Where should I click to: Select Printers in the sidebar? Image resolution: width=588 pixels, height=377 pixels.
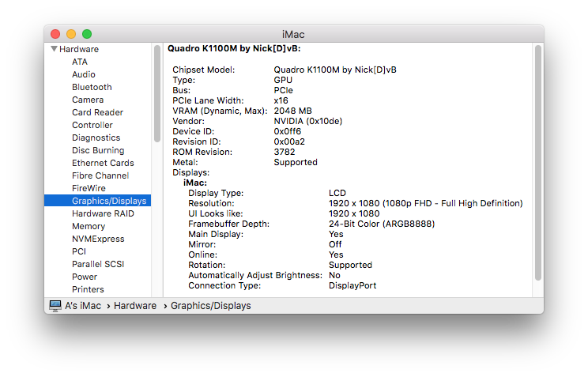click(88, 289)
